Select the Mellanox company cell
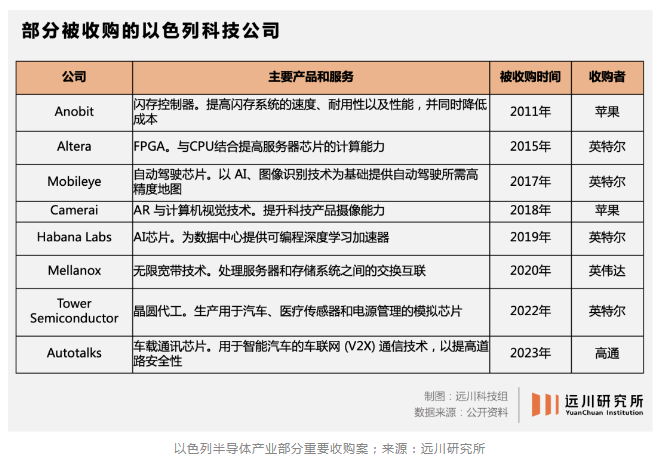Image resolution: width=664 pixels, height=462 pixels. tap(74, 271)
